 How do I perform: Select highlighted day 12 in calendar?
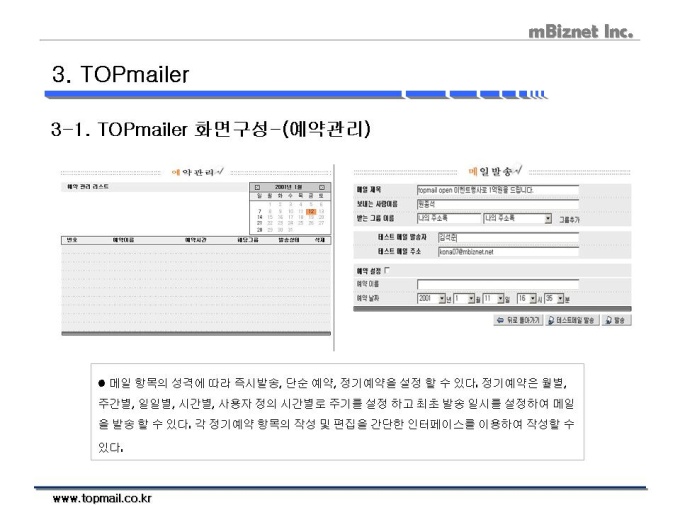[x=311, y=212]
